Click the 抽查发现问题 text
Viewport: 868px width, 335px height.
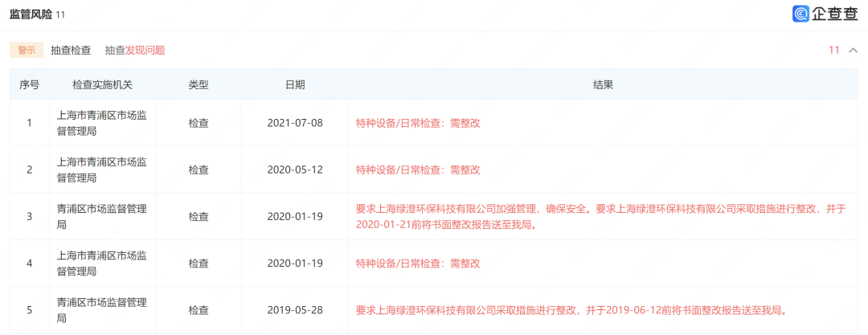point(135,50)
